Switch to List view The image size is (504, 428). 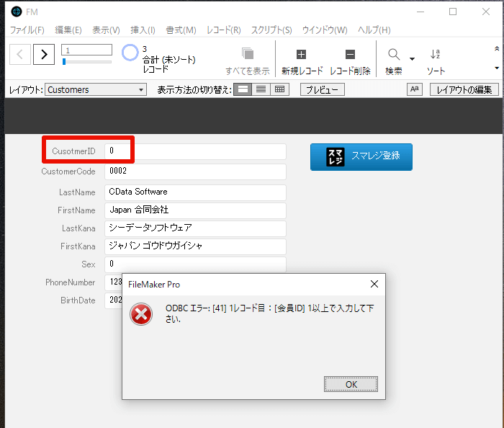pyautogui.click(x=261, y=89)
